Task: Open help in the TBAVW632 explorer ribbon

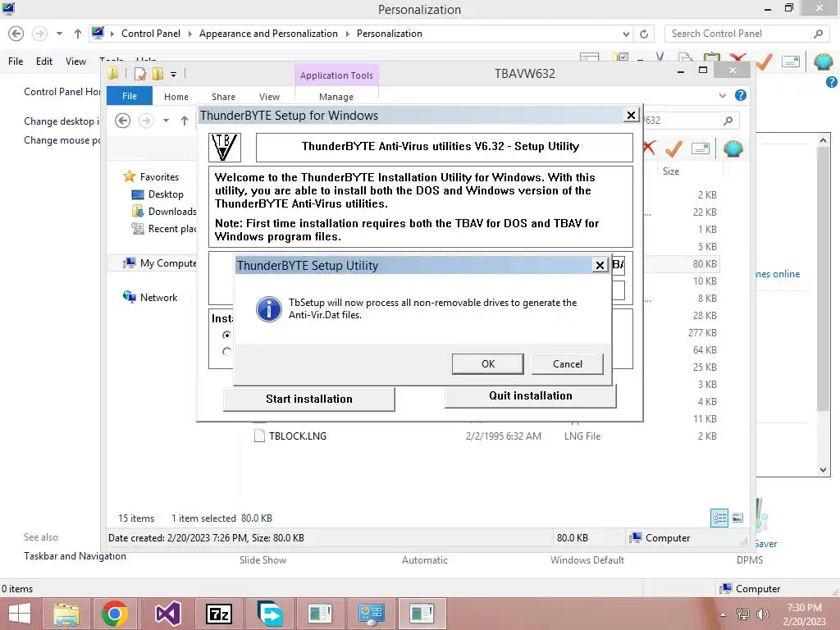Action: pos(741,95)
